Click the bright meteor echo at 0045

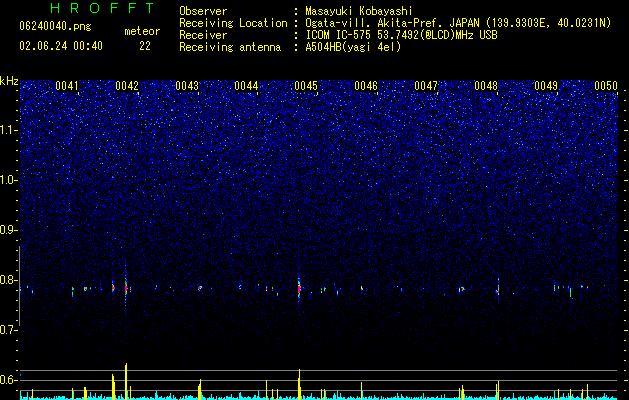click(299, 289)
